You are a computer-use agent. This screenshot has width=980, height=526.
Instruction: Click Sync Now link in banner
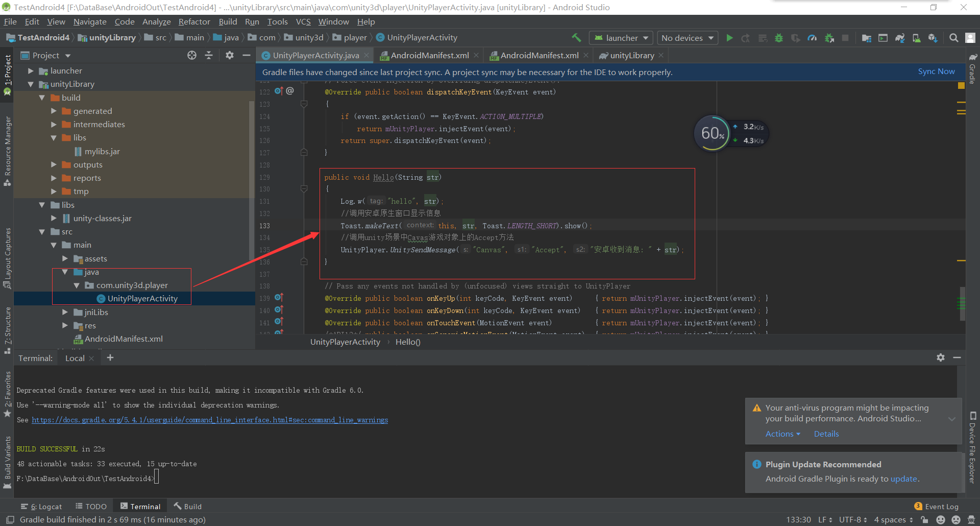click(x=936, y=71)
